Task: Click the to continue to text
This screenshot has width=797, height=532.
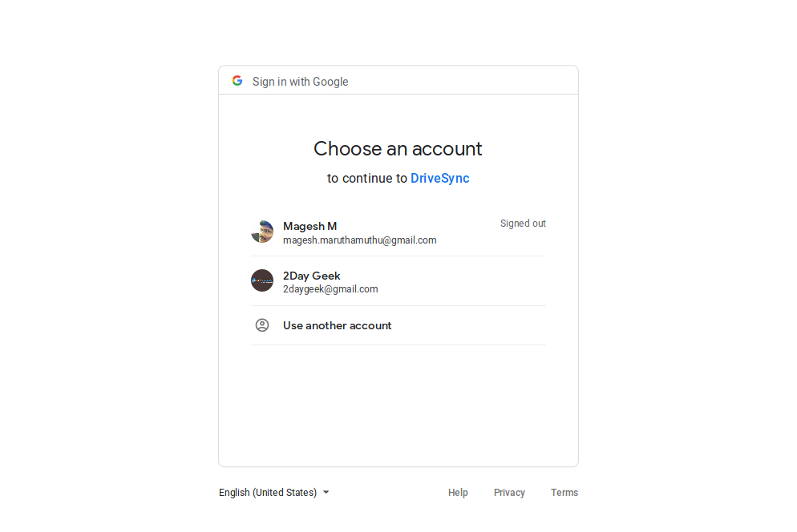Action: (x=367, y=179)
